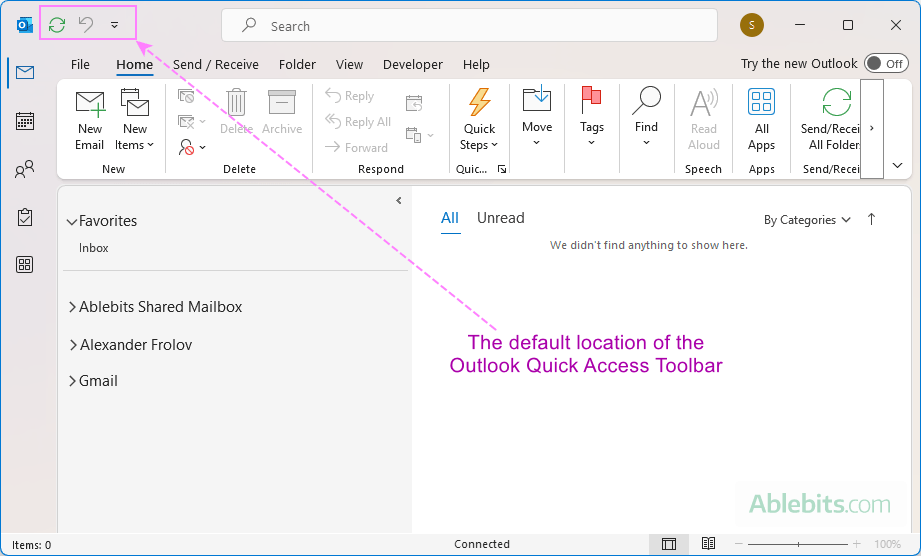Click Reply All button
Screen dimensions: 921x556
[x=358, y=122]
